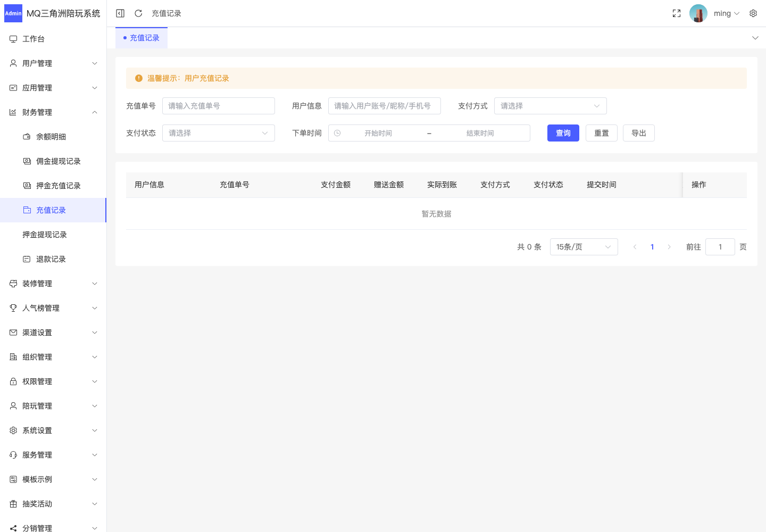Image resolution: width=766 pixels, height=532 pixels.
Task: Open 押金提现记录 page
Action: click(53, 235)
